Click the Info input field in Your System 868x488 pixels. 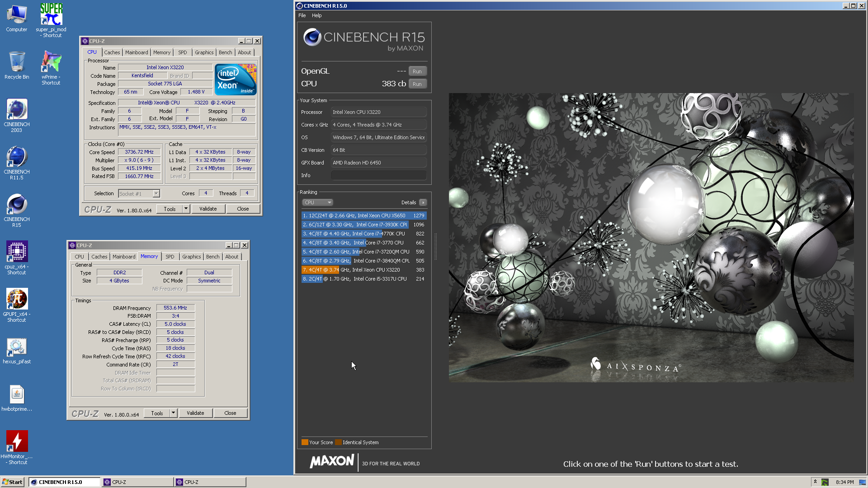pos(379,175)
